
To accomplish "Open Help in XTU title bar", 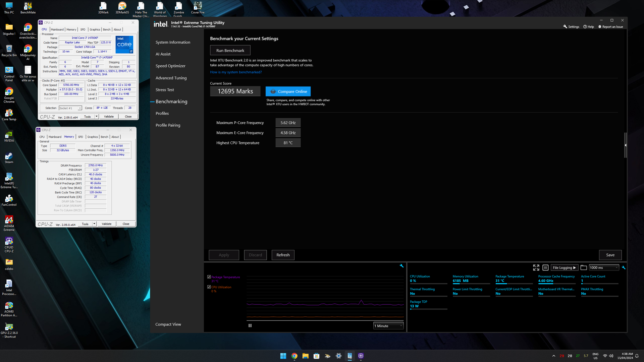I will (589, 27).
